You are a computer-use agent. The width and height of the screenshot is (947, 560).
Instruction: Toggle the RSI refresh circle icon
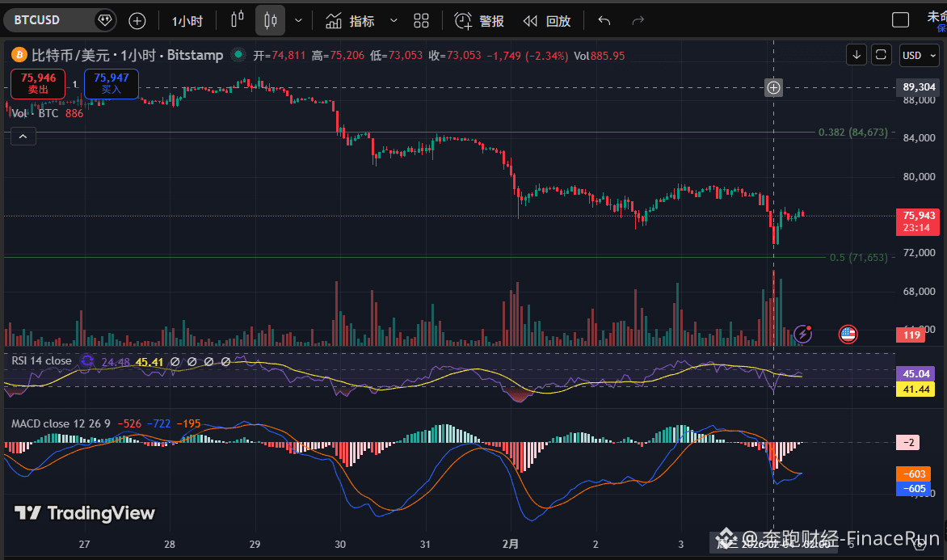click(x=86, y=362)
